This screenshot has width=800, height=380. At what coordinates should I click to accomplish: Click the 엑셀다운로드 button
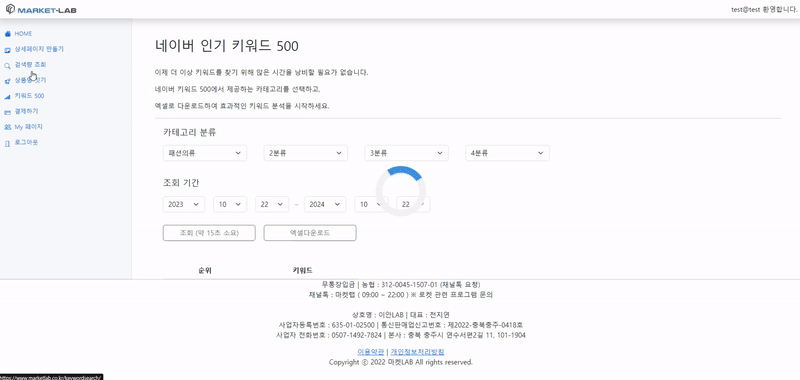(x=310, y=233)
